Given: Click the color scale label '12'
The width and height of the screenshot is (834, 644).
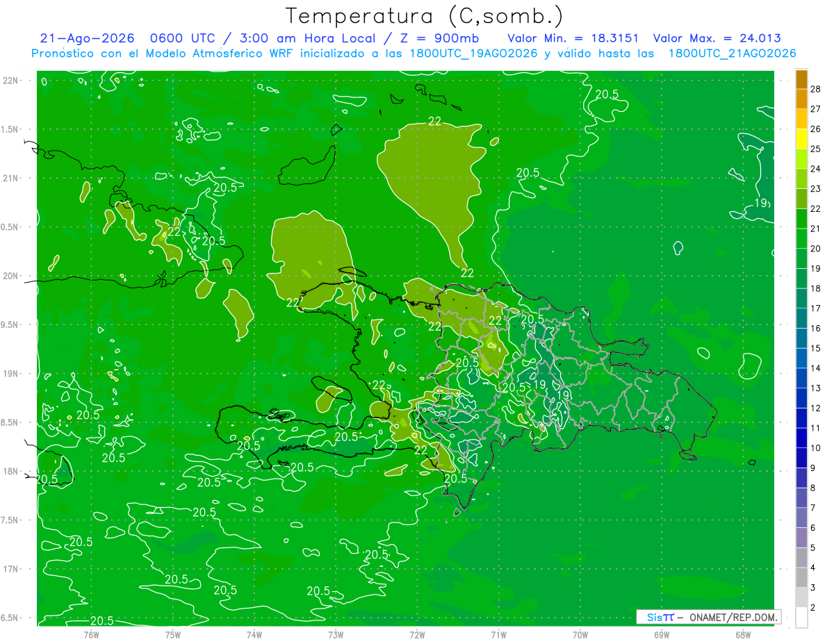Looking at the screenshot, I should point(816,408).
